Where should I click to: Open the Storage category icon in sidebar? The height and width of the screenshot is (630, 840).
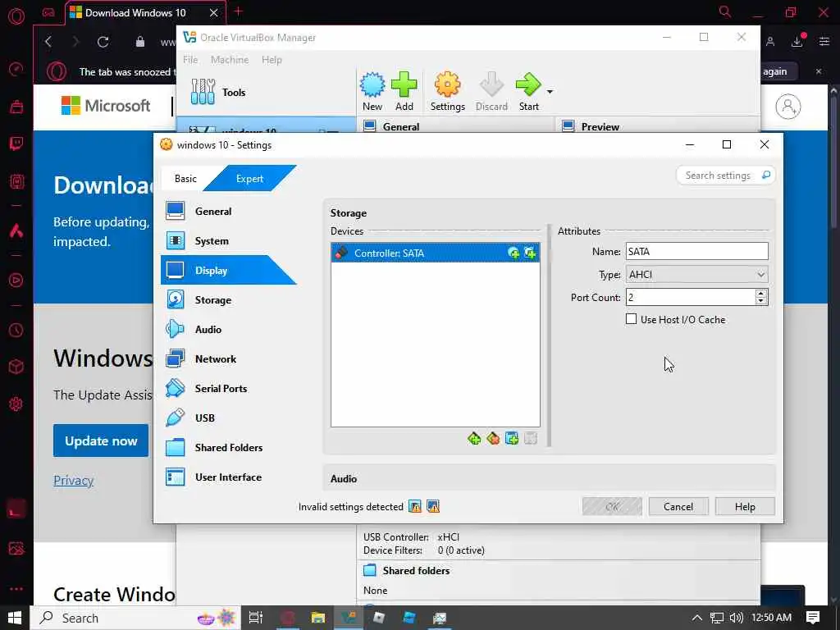coord(176,300)
